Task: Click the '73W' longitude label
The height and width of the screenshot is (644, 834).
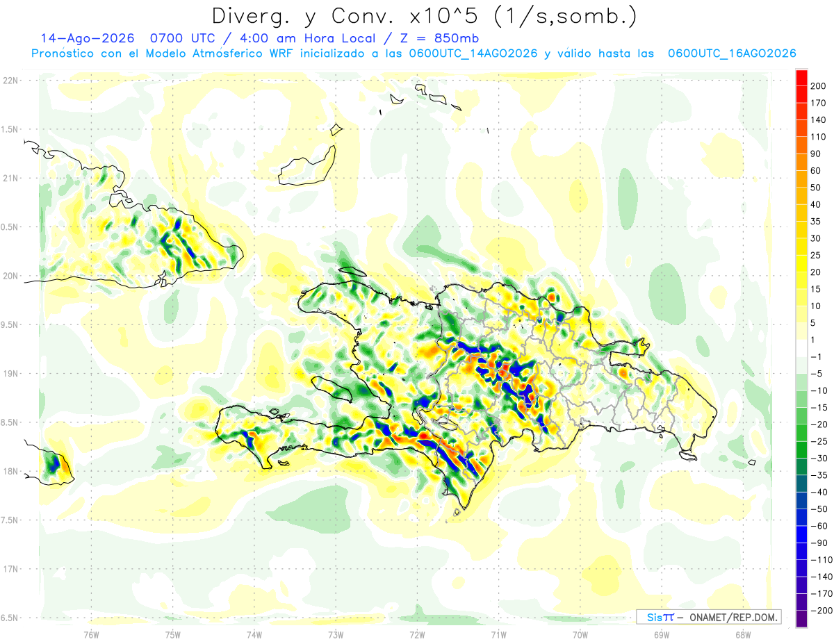Action: click(336, 634)
